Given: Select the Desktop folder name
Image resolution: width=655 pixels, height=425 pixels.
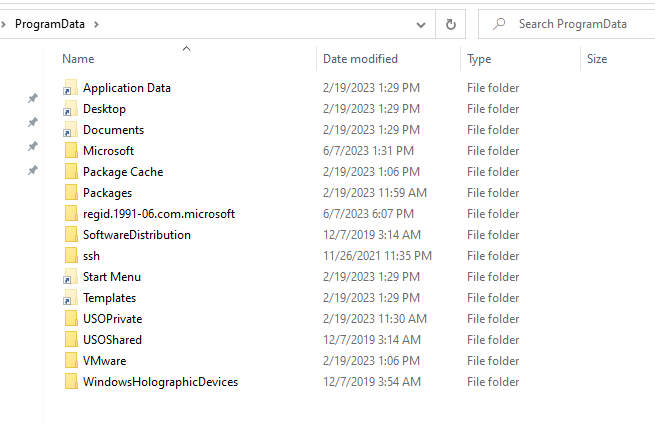Looking at the screenshot, I should (x=104, y=109).
